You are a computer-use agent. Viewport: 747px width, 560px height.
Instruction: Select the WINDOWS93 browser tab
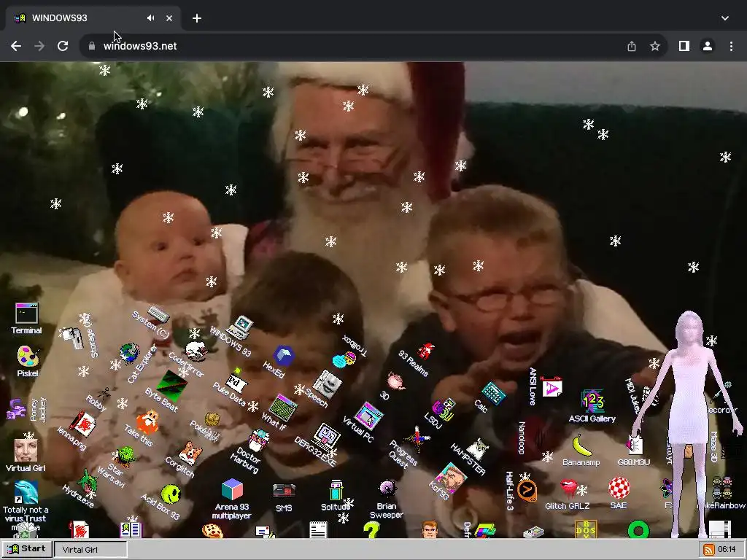pyautogui.click(x=93, y=18)
